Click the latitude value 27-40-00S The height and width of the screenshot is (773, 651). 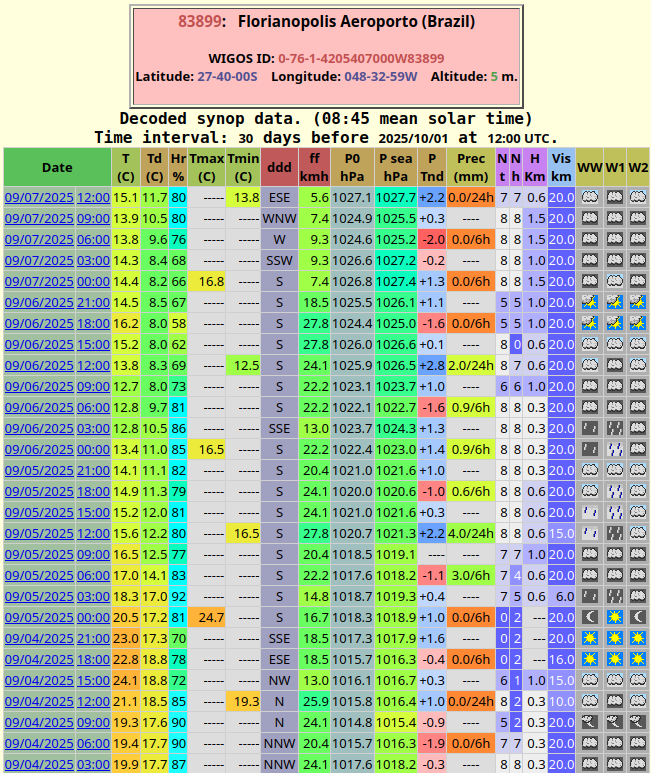click(x=227, y=76)
